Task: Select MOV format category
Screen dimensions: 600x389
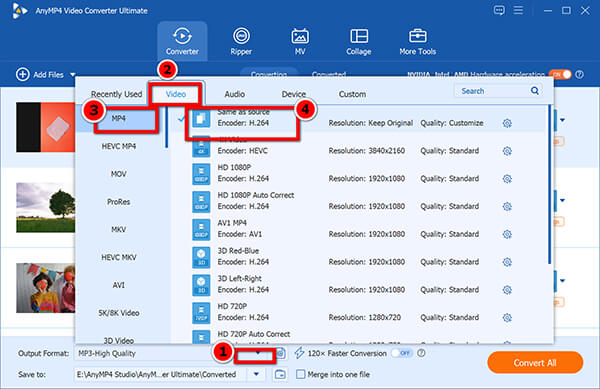Action: tap(119, 174)
